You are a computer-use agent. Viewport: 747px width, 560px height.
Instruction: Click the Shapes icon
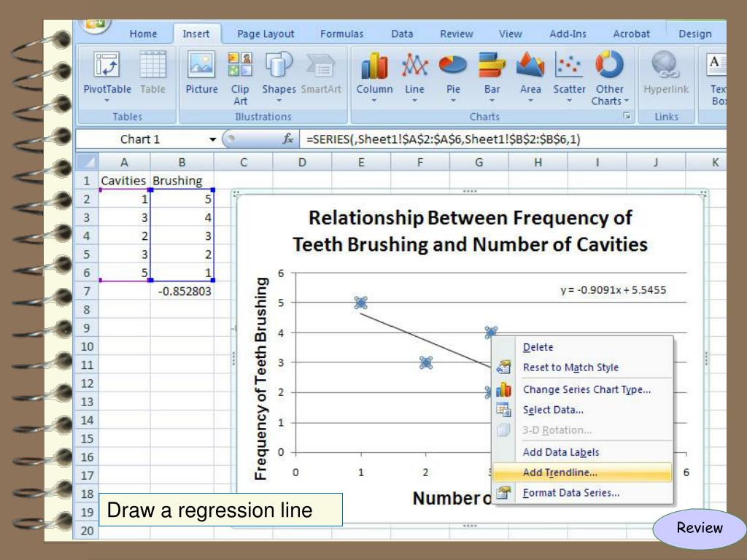coord(279,66)
